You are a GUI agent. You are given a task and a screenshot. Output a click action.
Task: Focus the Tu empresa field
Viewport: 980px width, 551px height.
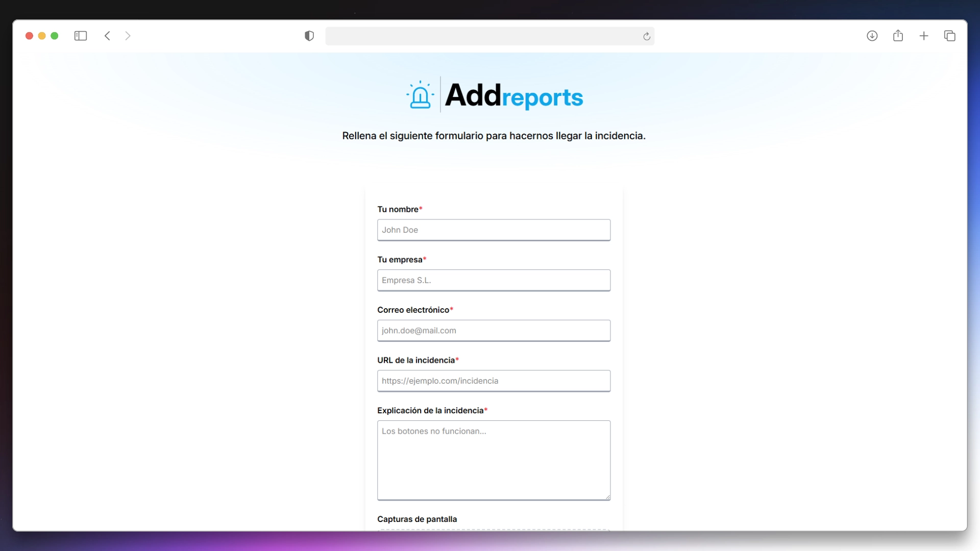(x=494, y=280)
